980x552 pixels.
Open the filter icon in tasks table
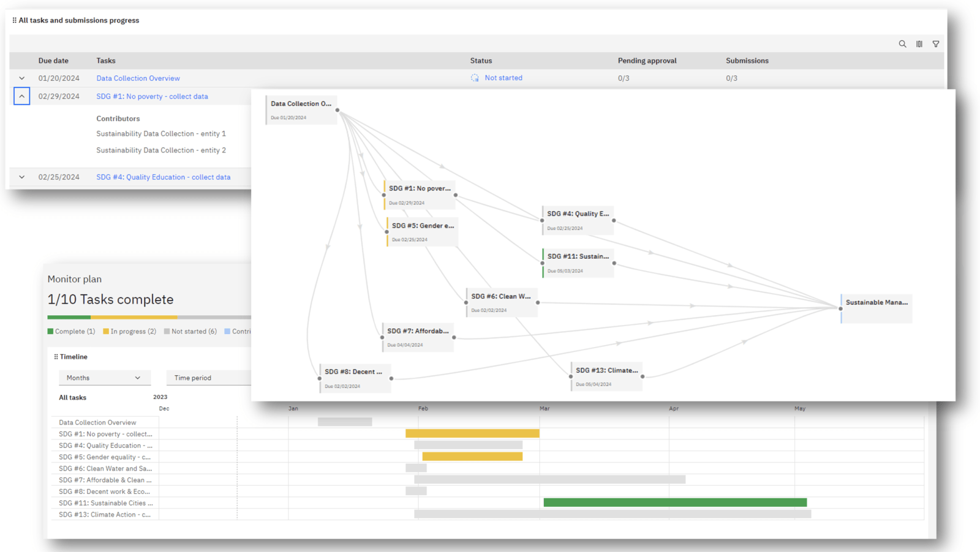coord(936,44)
